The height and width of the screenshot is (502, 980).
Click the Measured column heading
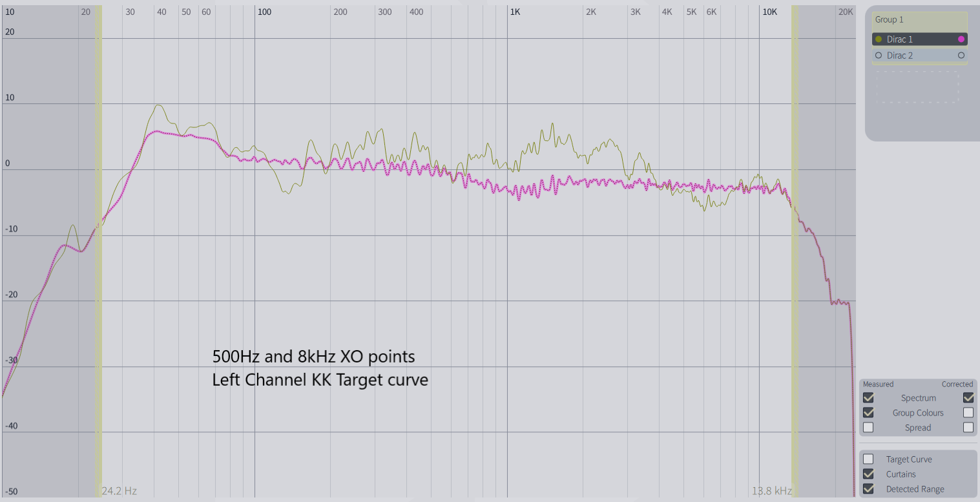(x=878, y=384)
